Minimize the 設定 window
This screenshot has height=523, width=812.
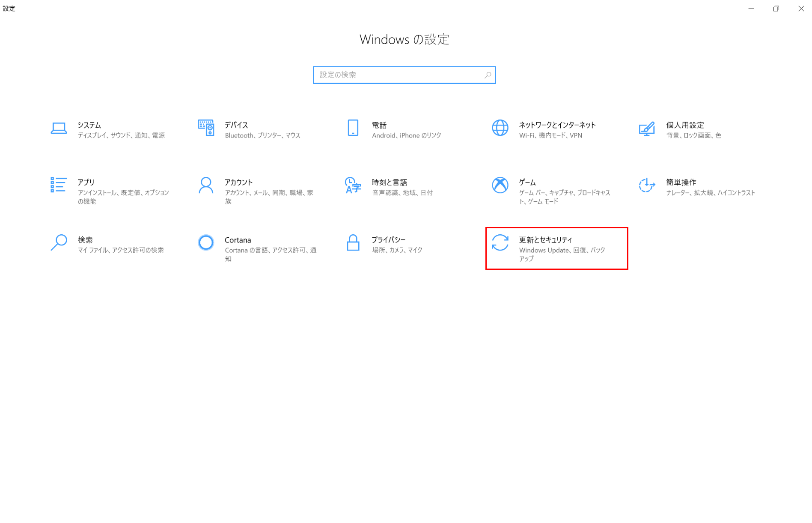(751, 9)
